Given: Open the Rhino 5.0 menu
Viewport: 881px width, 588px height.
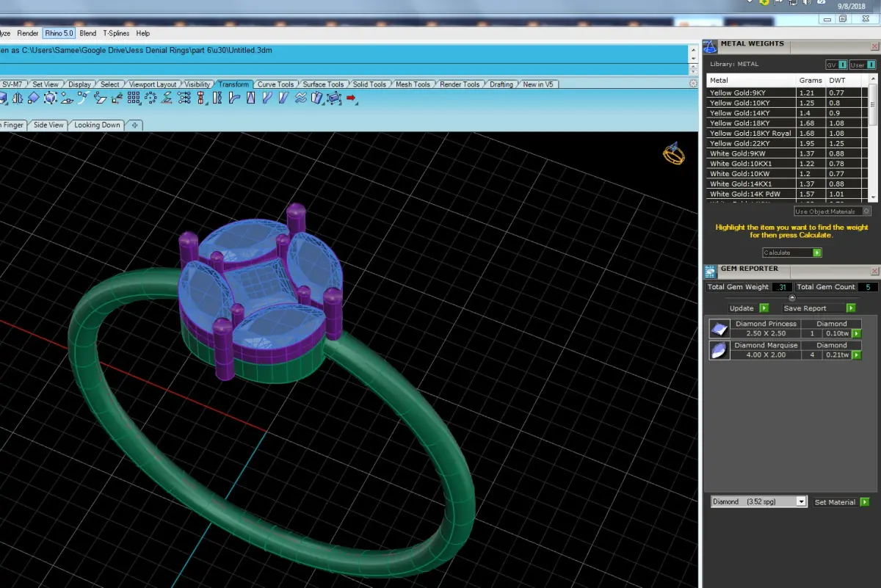Looking at the screenshot, I should pyautogui.click(x=59, y=33).
